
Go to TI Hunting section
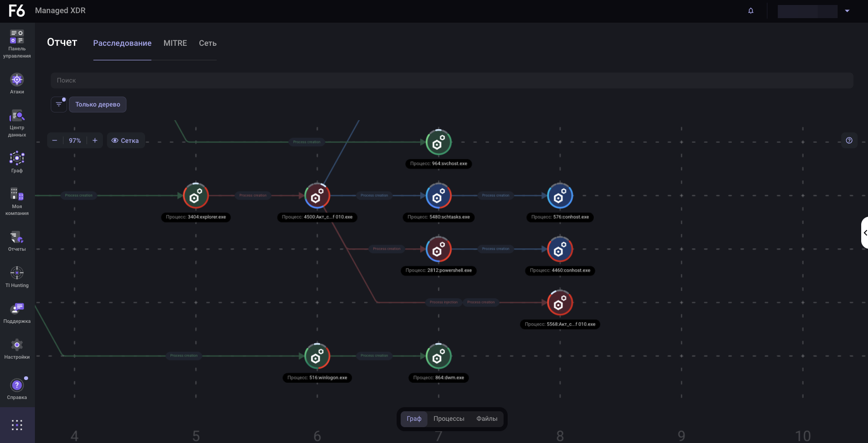[17, 277]
